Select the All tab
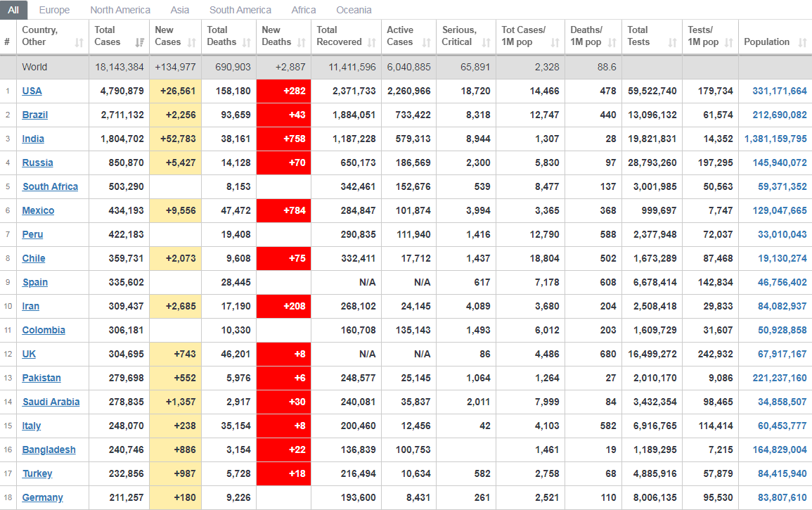Image resolution: width=812 pixels, height=510 pixels. 13,10
